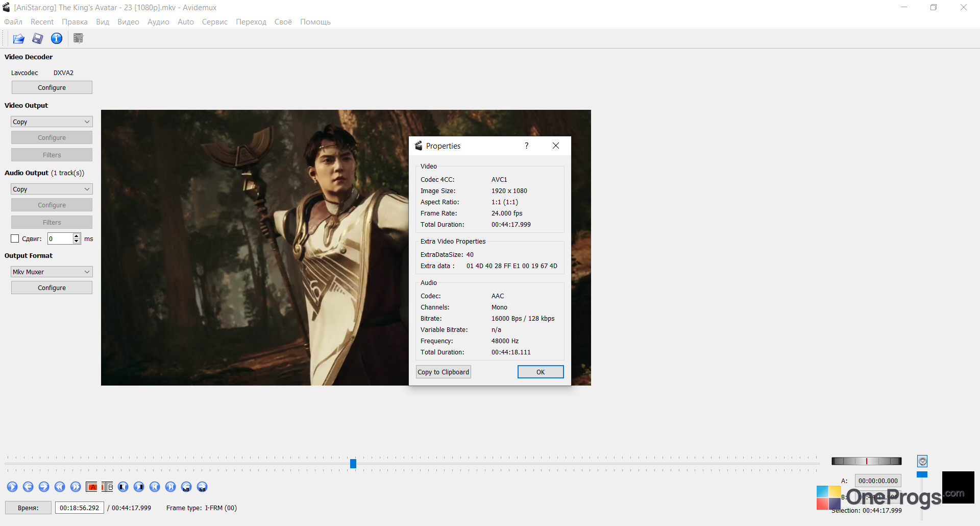Open the Вид menu

pyautogui.click(x=103, y=22)
